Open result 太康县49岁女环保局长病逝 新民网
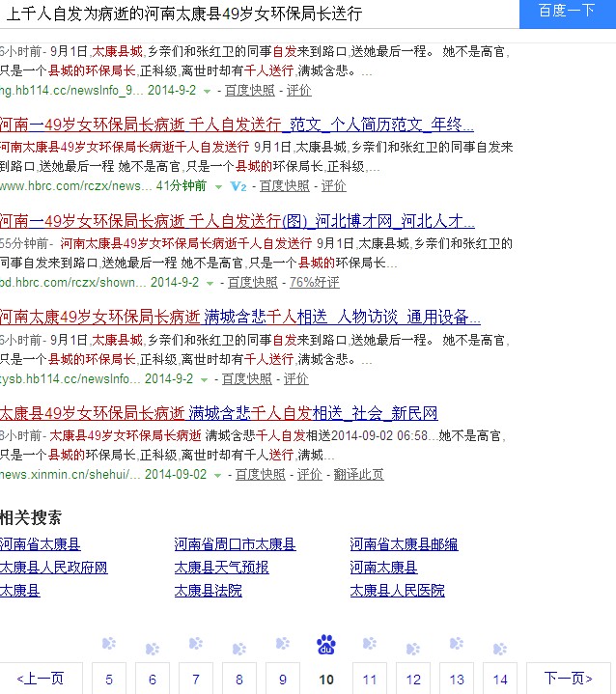The height and width of the screenshot is (694, 616). [x=219, y=413]
